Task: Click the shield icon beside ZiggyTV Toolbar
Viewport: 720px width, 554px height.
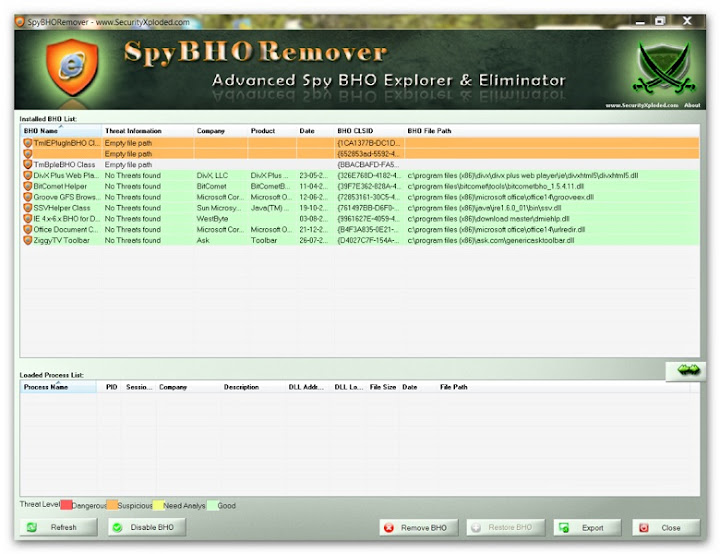Action: click(28, 240)
